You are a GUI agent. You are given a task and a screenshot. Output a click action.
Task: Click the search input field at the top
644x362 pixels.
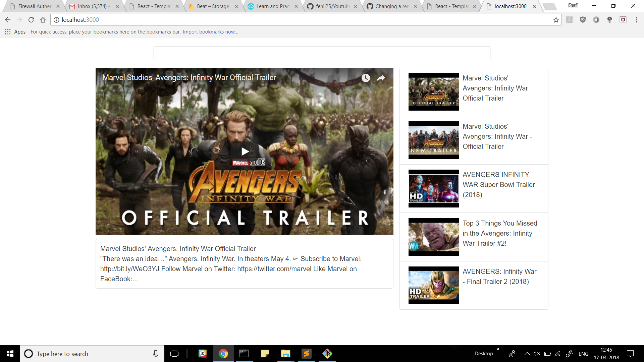[x=321, y=53]
